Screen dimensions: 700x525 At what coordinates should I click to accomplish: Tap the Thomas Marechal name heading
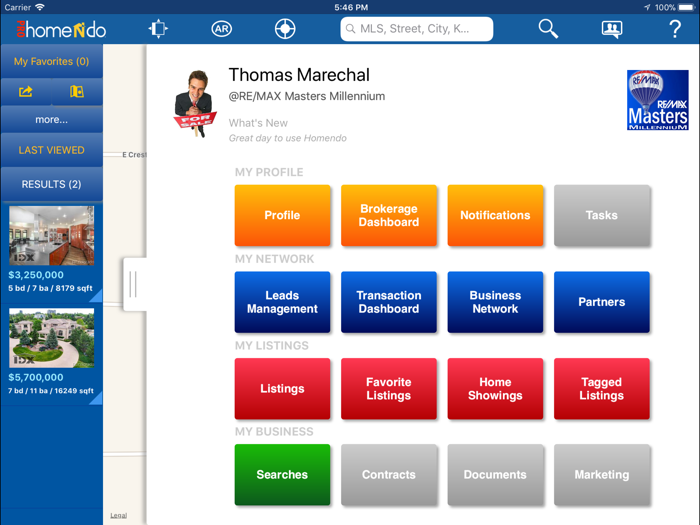299,75
